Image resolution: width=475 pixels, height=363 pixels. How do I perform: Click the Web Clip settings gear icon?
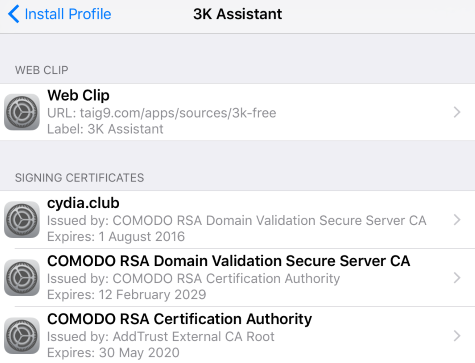(x=22, y=112)
